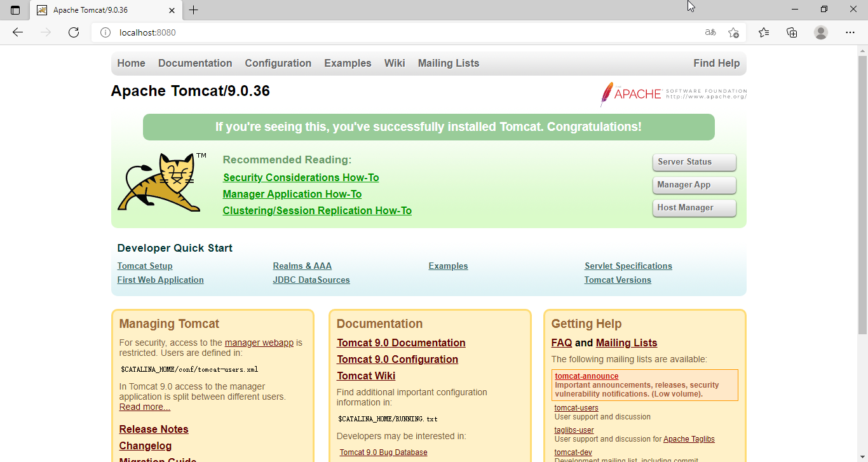Viewport: 868px width, 462px height.
Task: Open the manager webapp link
Action: [259, 343]
